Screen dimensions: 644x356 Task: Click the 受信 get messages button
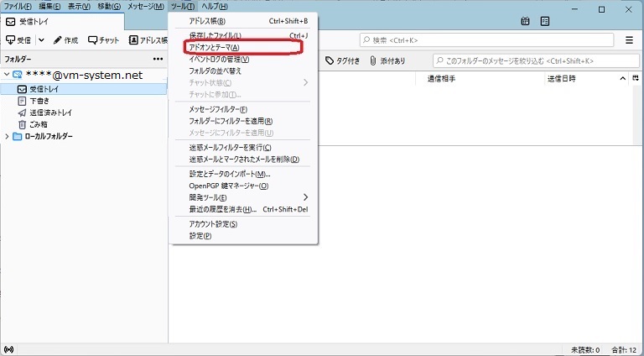[19, 40]
